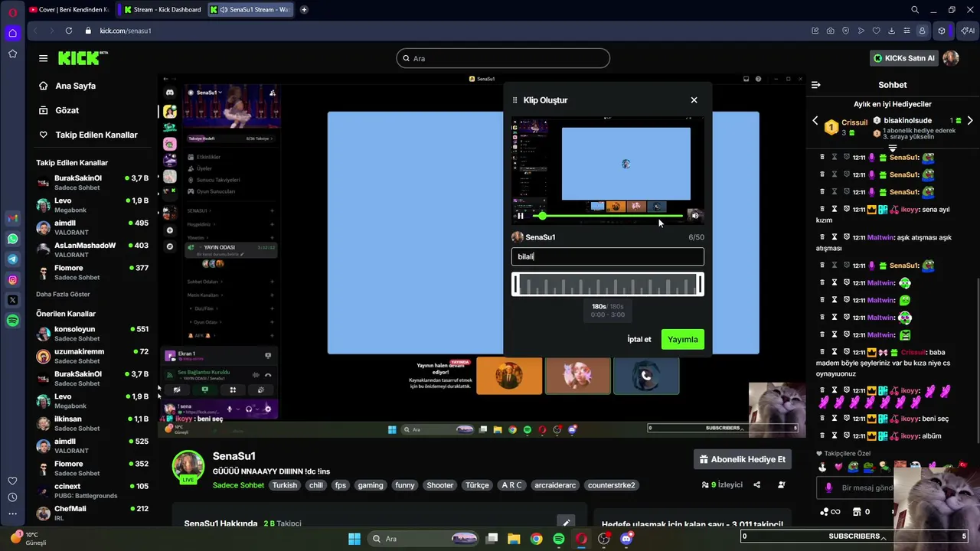Screen dimensions: 980x551
Task: Close the Klip Oluştur dialog
Action: pos(694,100)
